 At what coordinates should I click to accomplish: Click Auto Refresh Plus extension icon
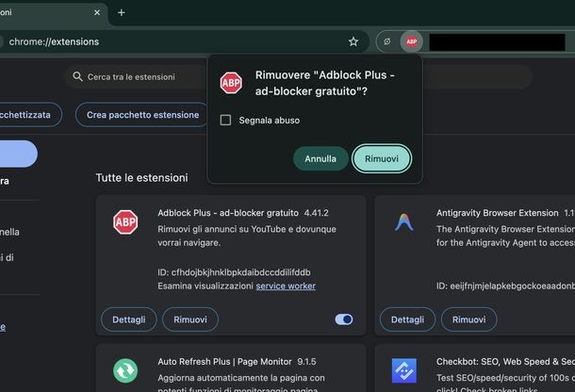[125, 370]
